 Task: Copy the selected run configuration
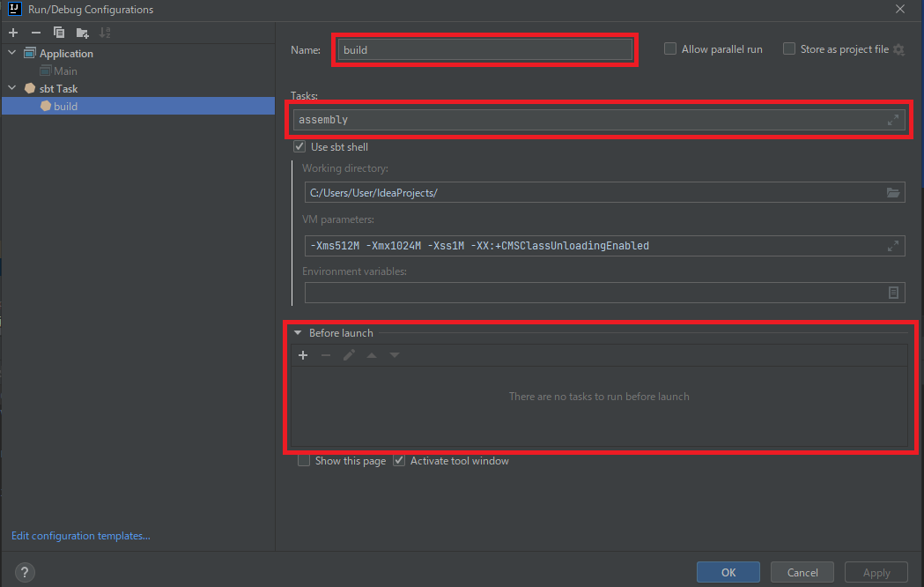[x=58, y=32]
